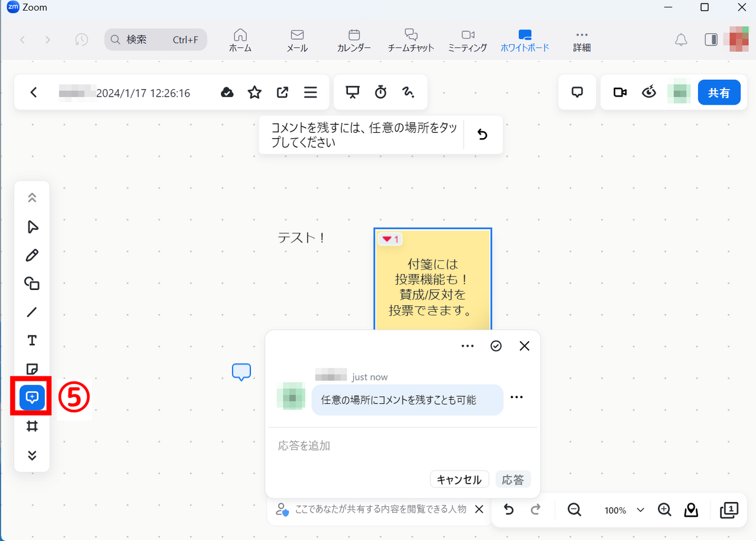This screenshot has width=756, height=541.
Task: Click the cloud saved status icon
Action: click(227, 93)
